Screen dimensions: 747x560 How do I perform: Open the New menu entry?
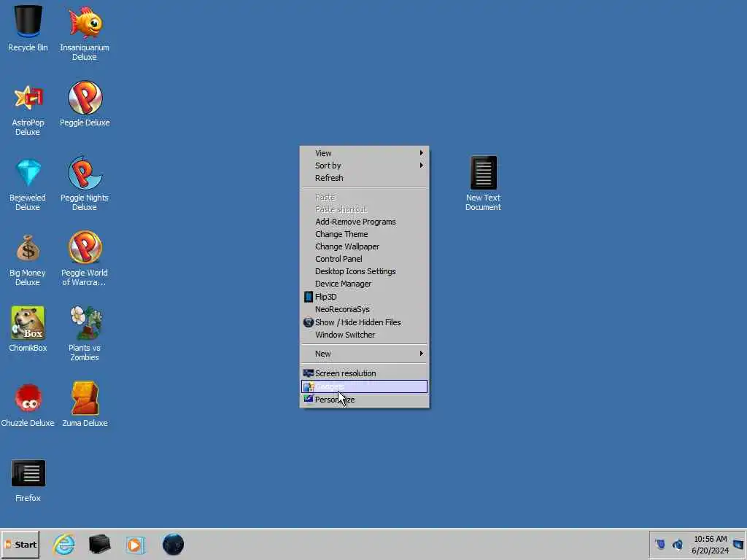(365, 354)
